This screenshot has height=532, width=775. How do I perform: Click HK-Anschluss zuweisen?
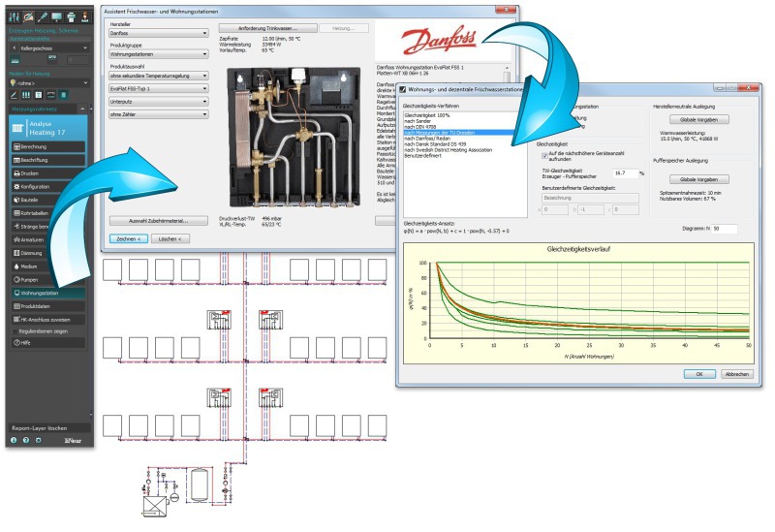coord(47,320)
